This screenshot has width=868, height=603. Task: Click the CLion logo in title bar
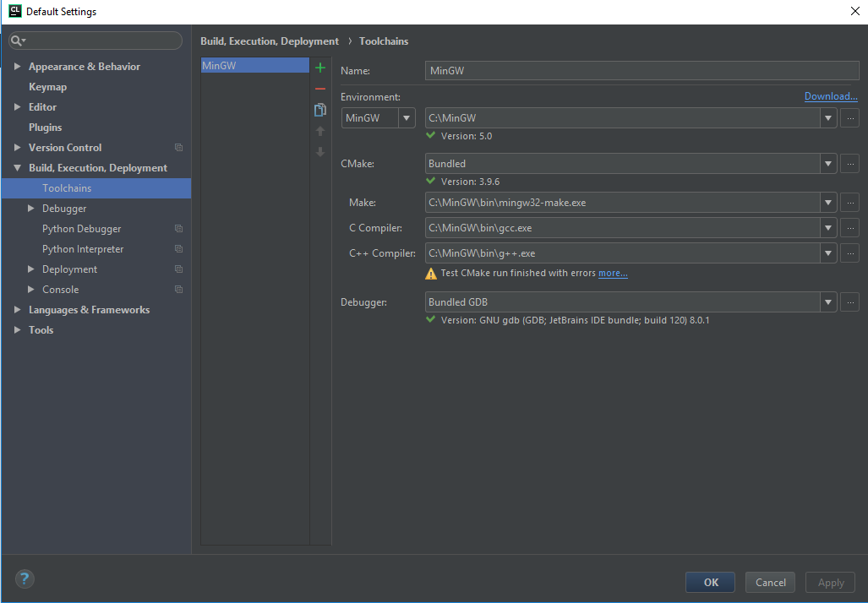click(15, 11)
